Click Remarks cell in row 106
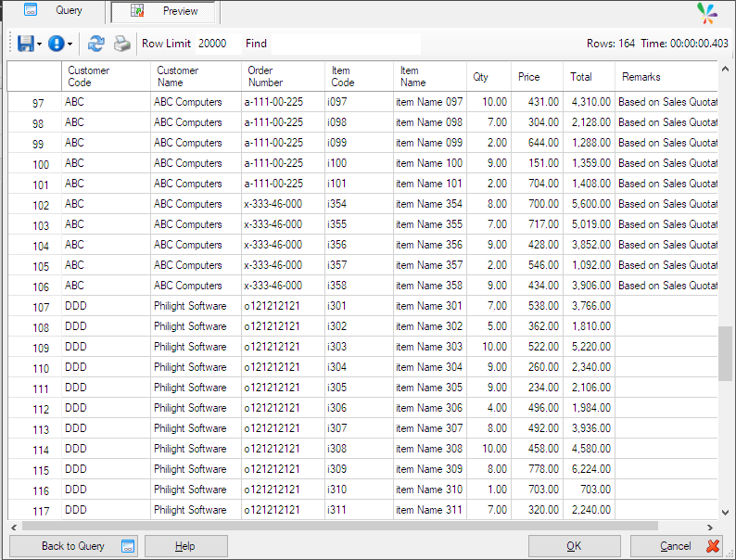This screenshot has width=736, height=560. point(666,286)
